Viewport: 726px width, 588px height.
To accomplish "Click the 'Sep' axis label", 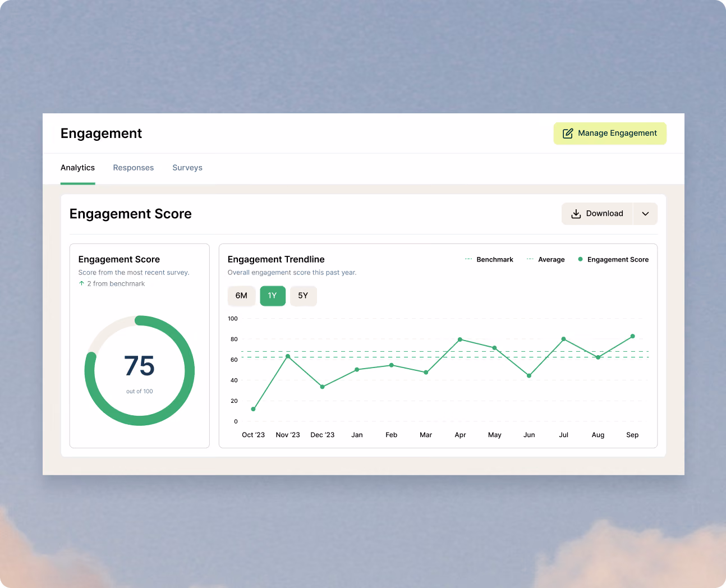I will click(632, 435).
